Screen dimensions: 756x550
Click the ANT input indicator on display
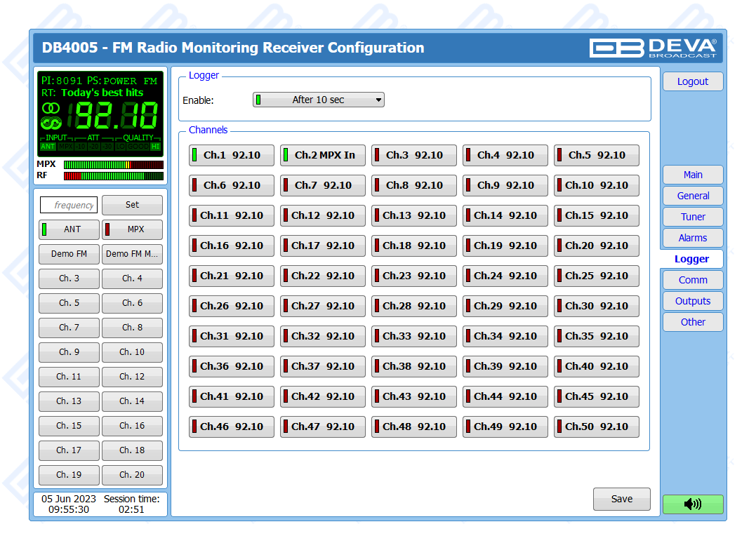click(48, 147)
